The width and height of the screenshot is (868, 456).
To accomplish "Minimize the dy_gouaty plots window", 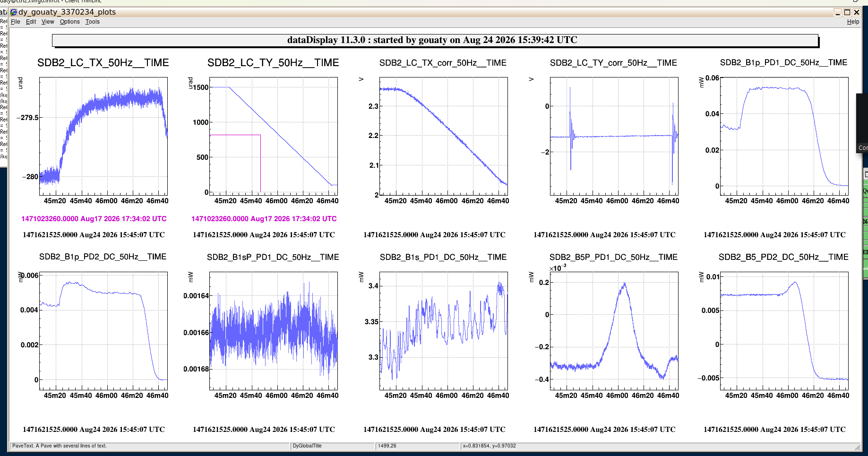I will pyautogui.click(x=838, y=12).
